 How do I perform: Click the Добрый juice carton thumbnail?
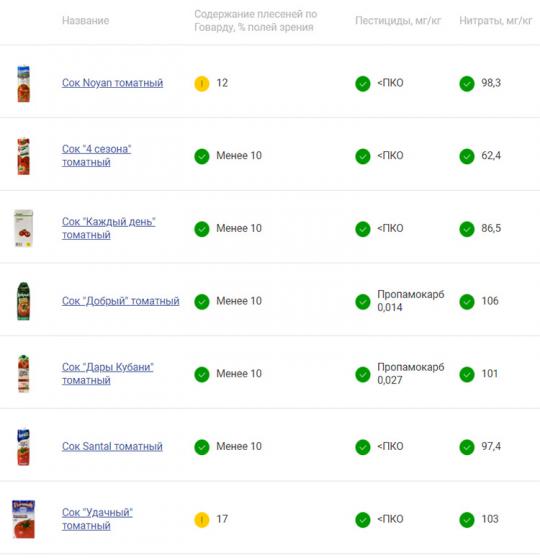23,301
